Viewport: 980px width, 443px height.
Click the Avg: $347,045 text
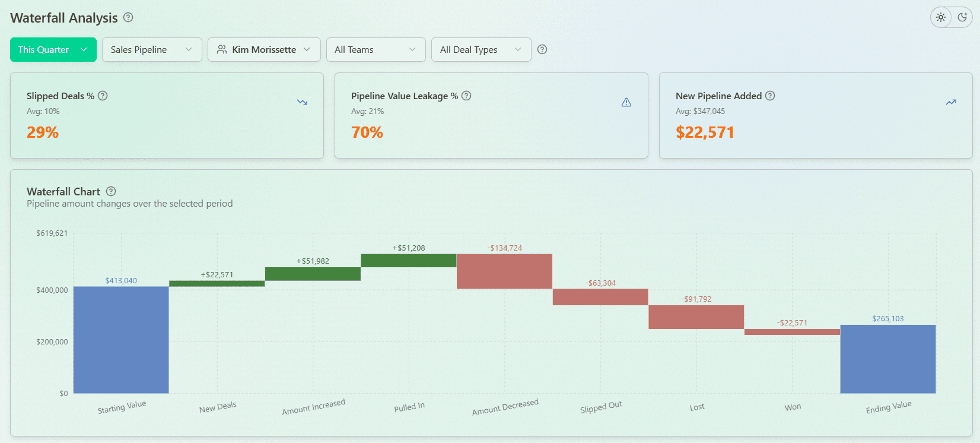(700, 111)
